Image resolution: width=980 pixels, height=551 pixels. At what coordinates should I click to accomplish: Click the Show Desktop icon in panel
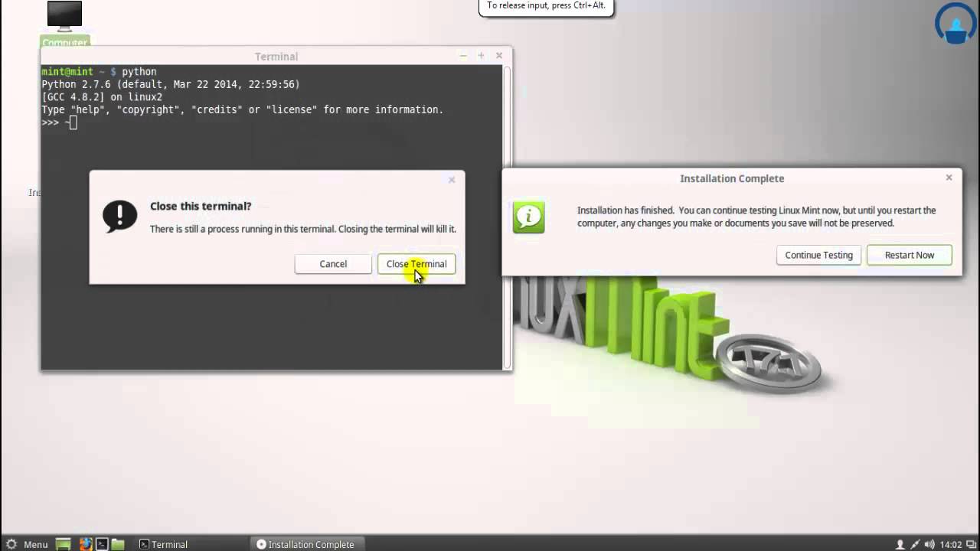click(x=64, y=544)
